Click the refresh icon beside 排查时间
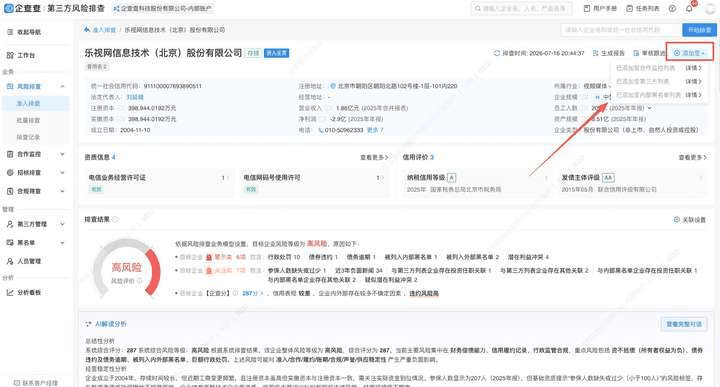This screenshot has height=387, width=720. click(x=497, y=53)
